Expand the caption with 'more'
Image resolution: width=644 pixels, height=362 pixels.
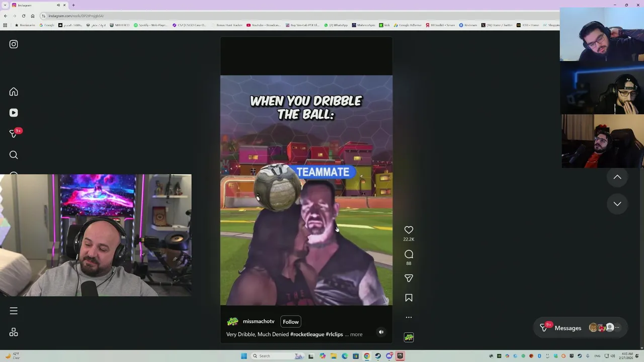pyautogui.click(x=356, y=334)
